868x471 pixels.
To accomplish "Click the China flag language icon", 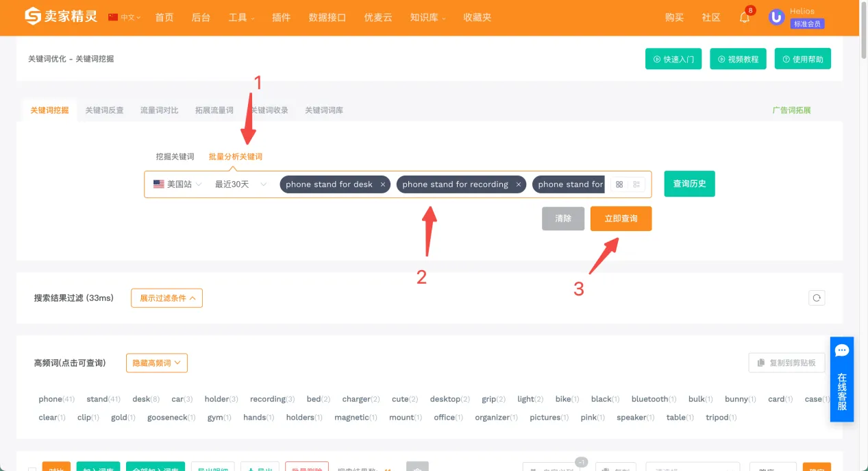I will coord(113,17).
